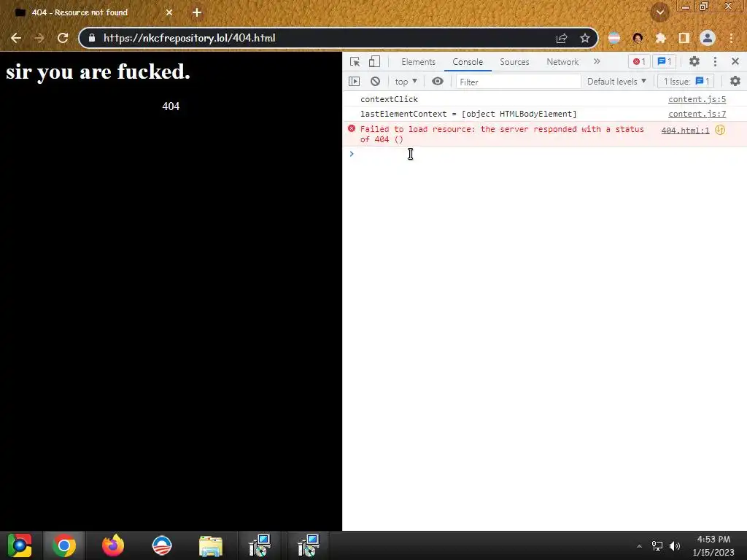Open the tab search dropdown arrow
Viewport: 747px width, 560px height.
click(659, 12)
